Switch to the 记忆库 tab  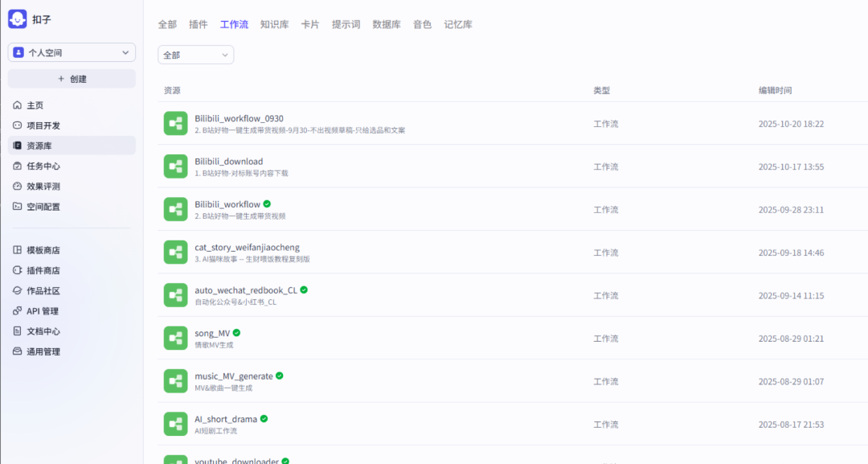click(x=458, y=24)
